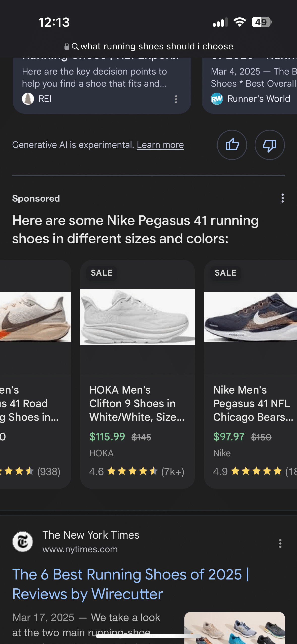Screen dimensions: 297x644
Task: Select the HOKA Men's Clifton 9 product title
Action: click(x=137, y=403)
